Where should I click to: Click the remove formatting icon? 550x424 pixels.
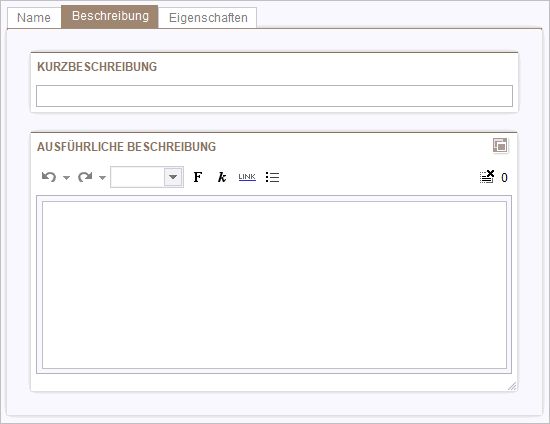487,177
